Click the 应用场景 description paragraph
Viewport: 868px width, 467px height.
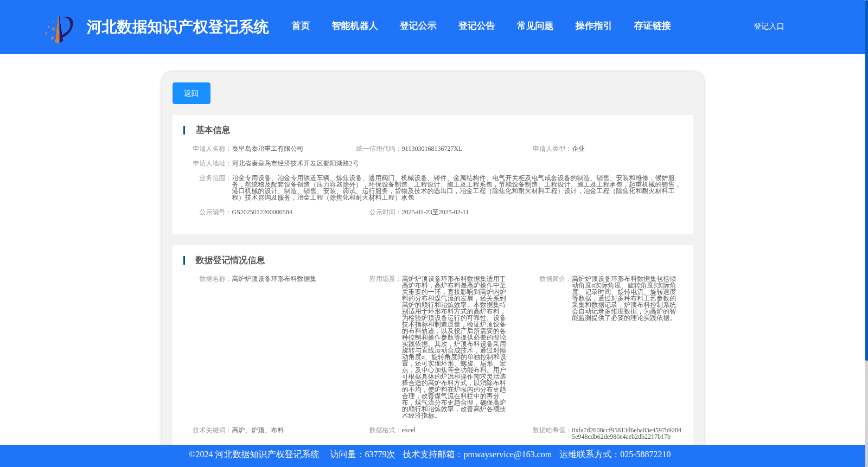(454, 347)
